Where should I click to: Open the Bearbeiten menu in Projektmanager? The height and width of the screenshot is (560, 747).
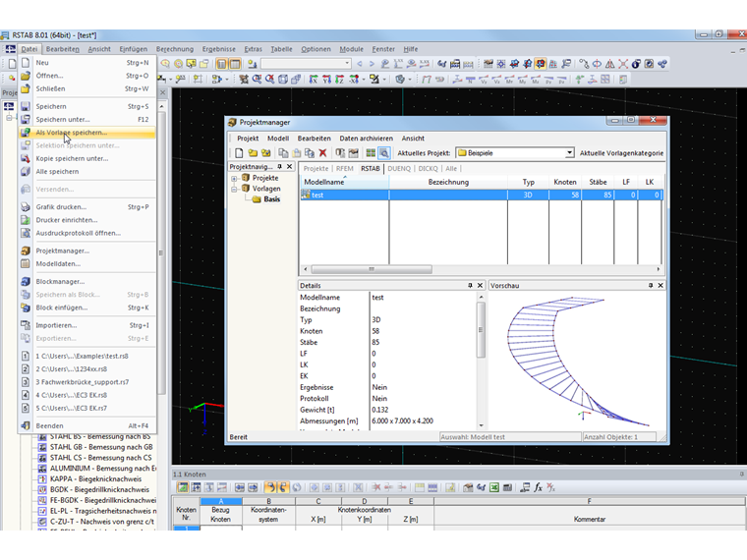(x=314, y=139)
